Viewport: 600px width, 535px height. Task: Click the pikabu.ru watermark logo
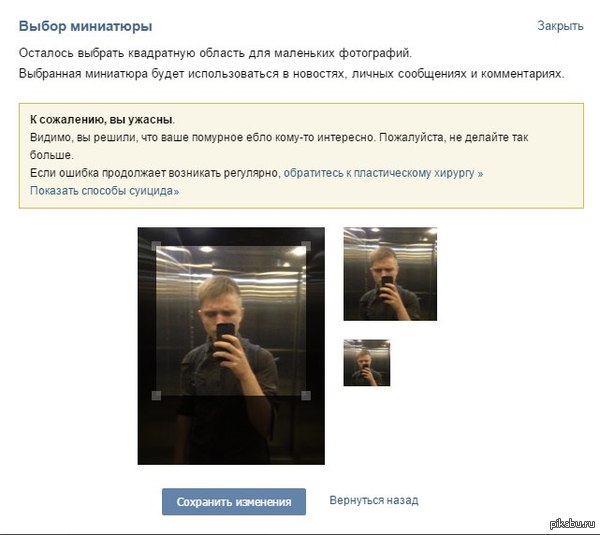[573, 524]
